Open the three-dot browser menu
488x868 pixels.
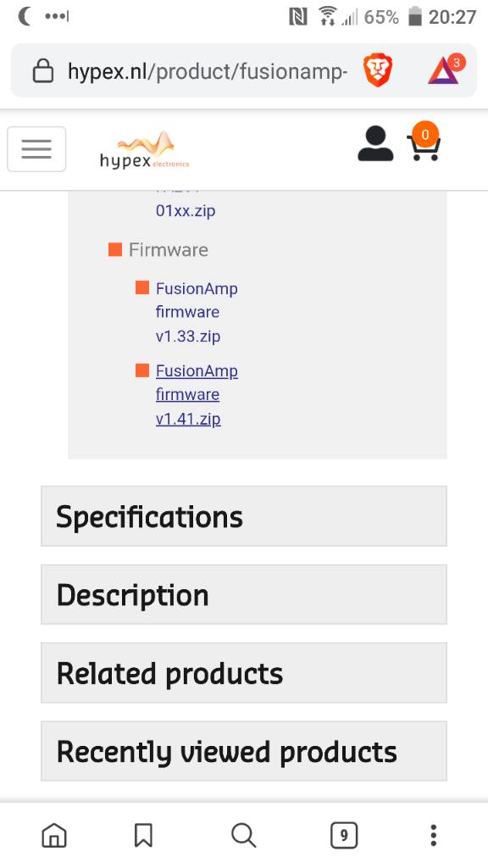point(433,835)
